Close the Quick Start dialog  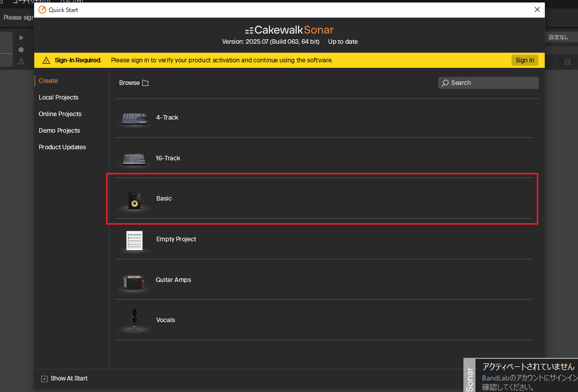coord(537,10)
